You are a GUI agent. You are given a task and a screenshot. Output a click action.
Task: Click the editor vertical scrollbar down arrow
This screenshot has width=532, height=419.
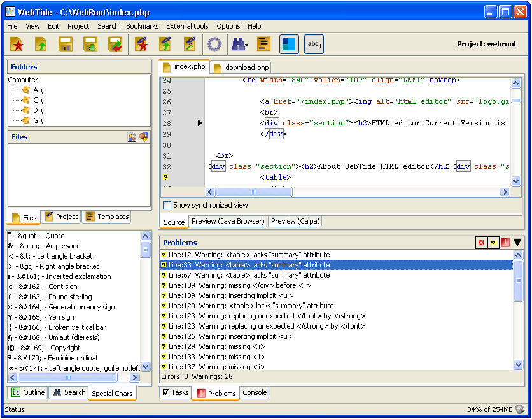click(515, 181)
